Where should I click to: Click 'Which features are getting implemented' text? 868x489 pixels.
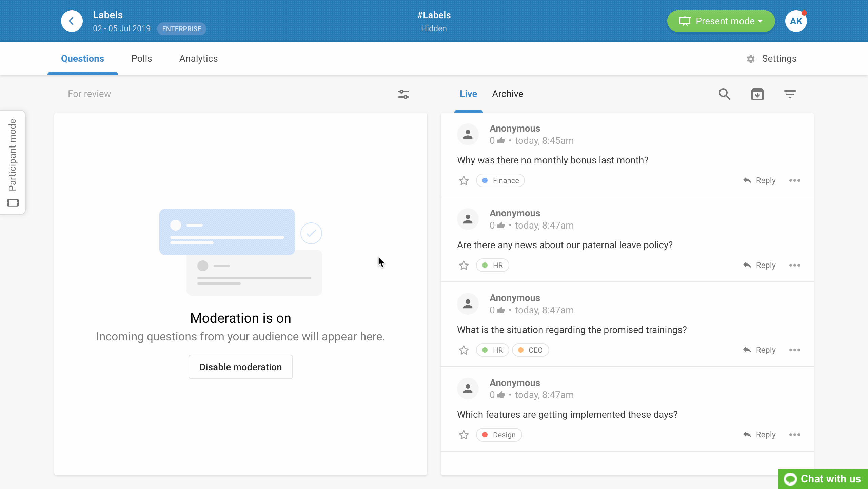click(567, 415)
